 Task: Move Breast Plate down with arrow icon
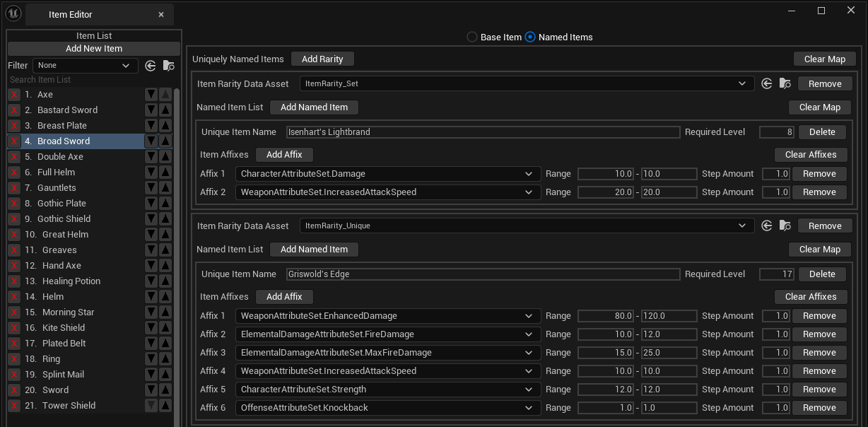pos(151,126)
